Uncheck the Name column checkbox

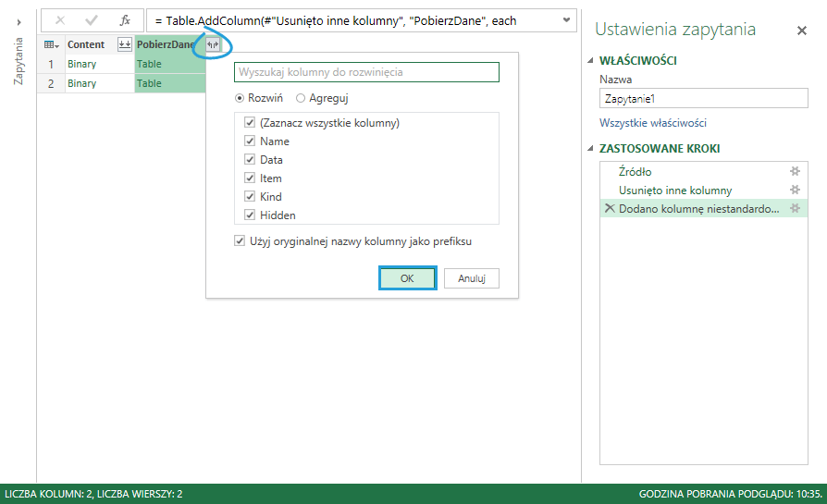(x=250, y=141)
